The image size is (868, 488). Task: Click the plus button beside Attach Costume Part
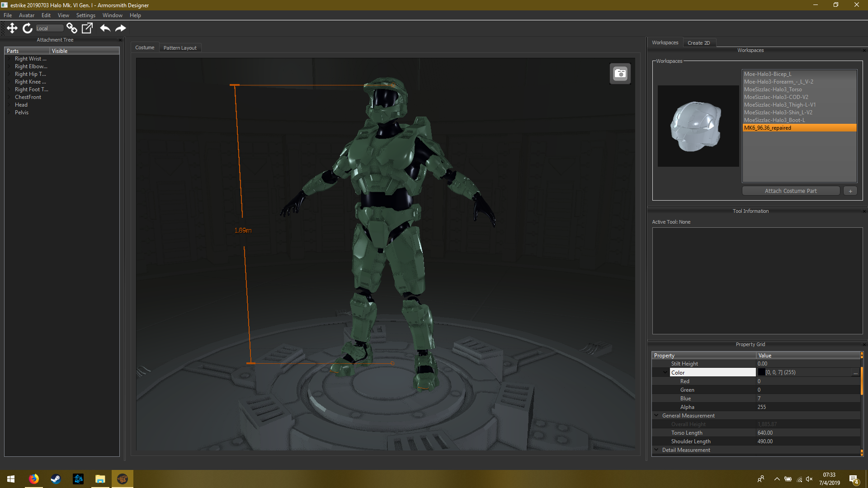[x=850, y=191]
